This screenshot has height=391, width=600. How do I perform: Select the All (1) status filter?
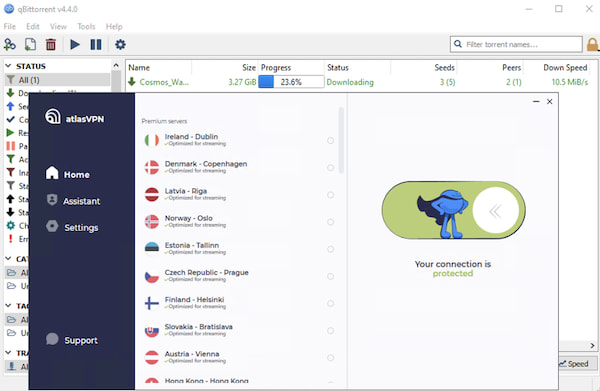(57, 80)
